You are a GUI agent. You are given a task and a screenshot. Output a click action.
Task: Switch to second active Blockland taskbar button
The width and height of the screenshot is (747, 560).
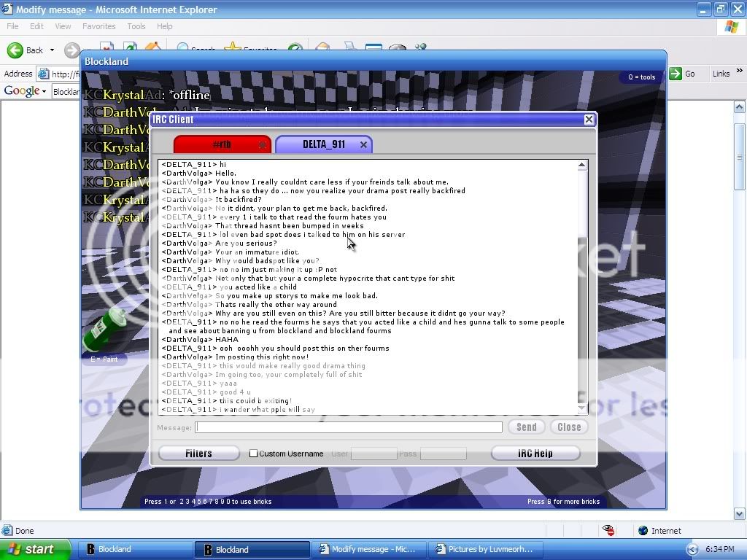[252, 549]
